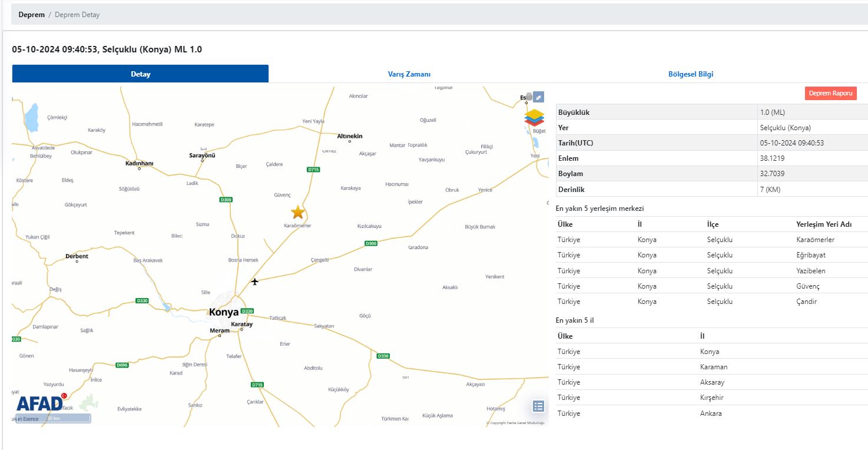
Task: Click the Bosna Hersek label on the map
Action: [x=243, y=260]
